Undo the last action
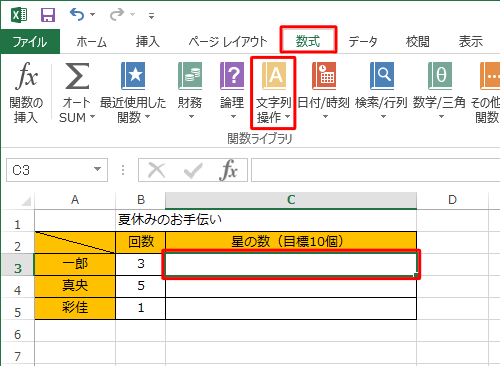 [x=77, y=15]
